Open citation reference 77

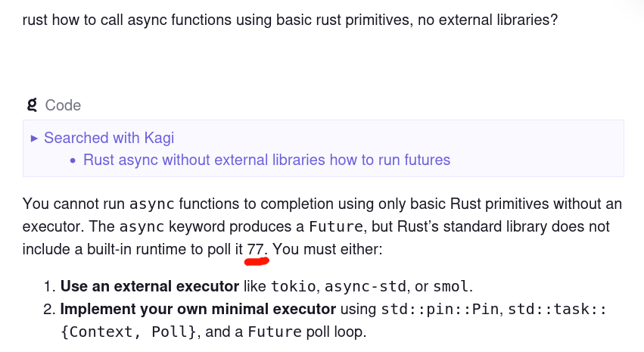tap(256, 248)
